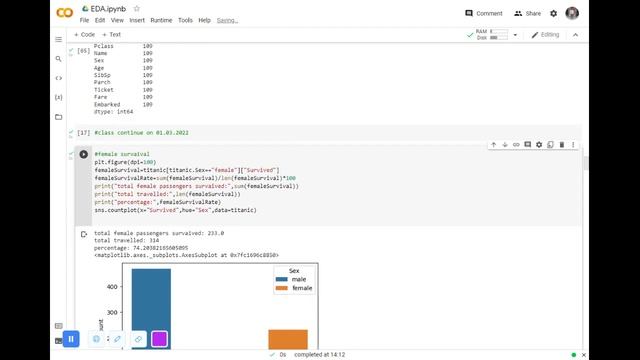The height and width of the screenshot is (360, 640).
Task: Run the female survival code cell
Action: [x=84, y=154]
